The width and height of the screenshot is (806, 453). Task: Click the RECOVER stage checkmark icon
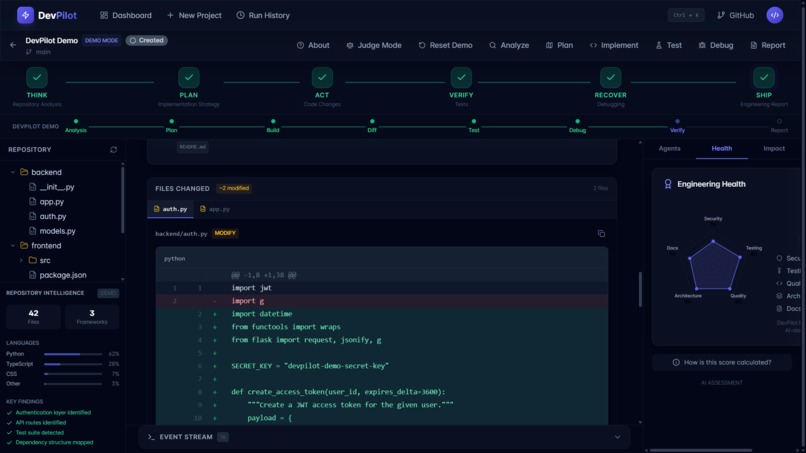point(610,78)
